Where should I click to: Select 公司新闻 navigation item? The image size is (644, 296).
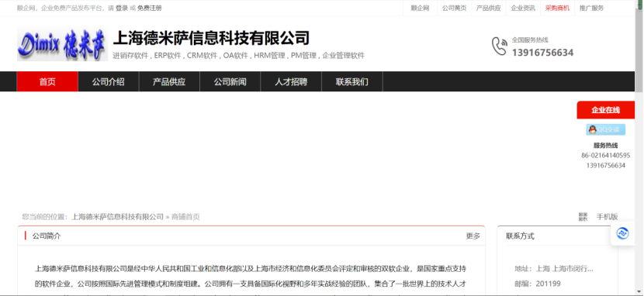coord(230,81)
